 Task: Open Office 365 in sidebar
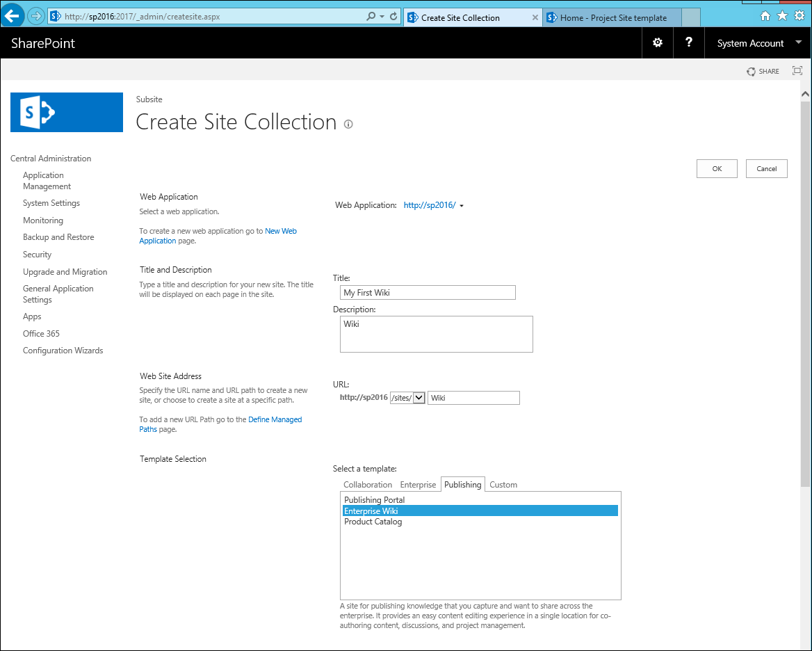[41, 334]
